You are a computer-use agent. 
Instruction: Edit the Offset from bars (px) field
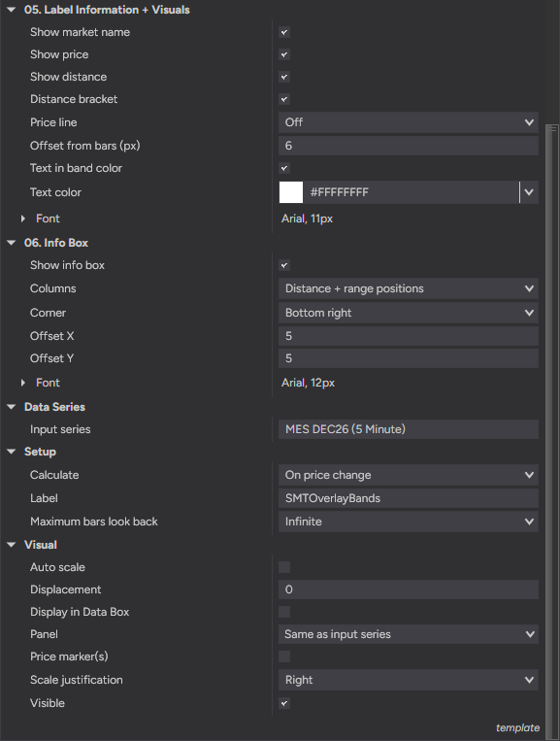click(x=409, y=146)
